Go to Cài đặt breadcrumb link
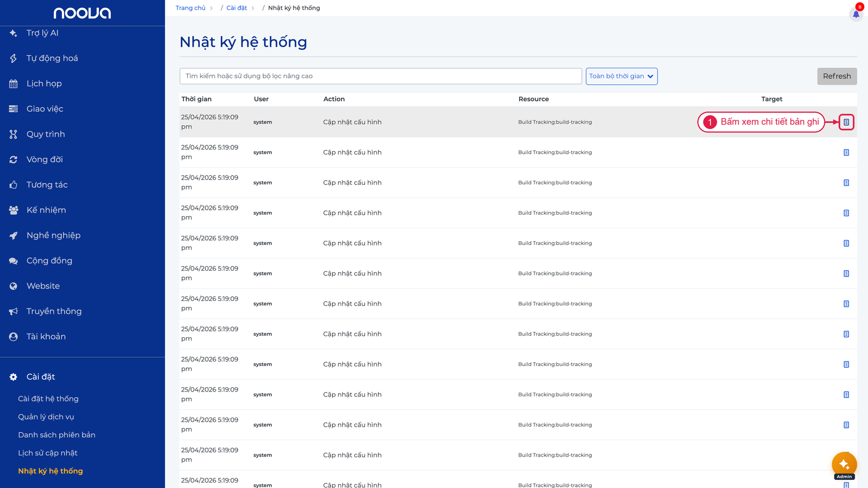The width and height of the screenshot is (868, 488). [x=237, y=8]
